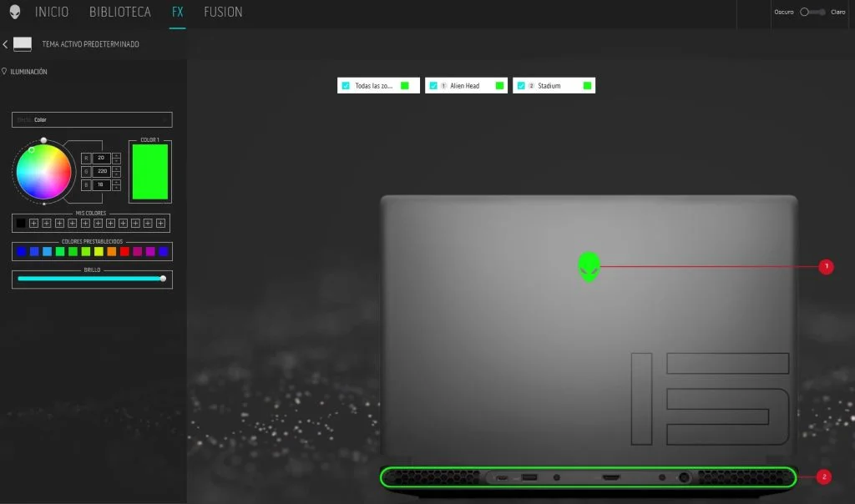This screenshot has width=855, height=504.
Task: Select the black swatch in Mis Colores
Action: 21,224
